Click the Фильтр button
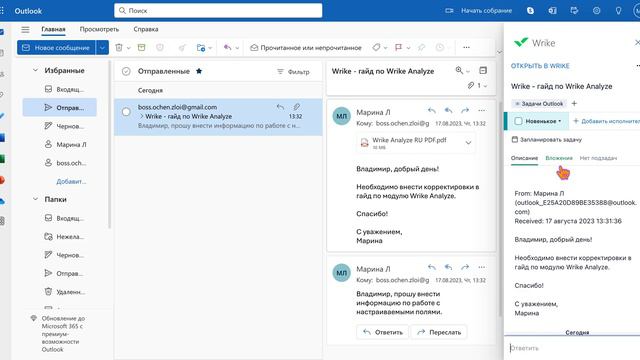Screen dimensions: 640x360 coord(293,71)
